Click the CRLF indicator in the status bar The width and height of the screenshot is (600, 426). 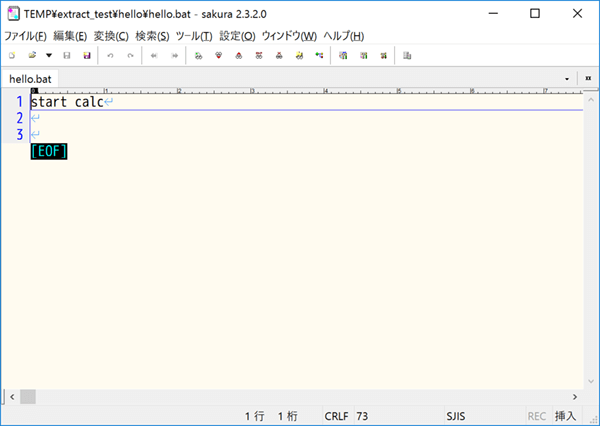click(336, 416)
